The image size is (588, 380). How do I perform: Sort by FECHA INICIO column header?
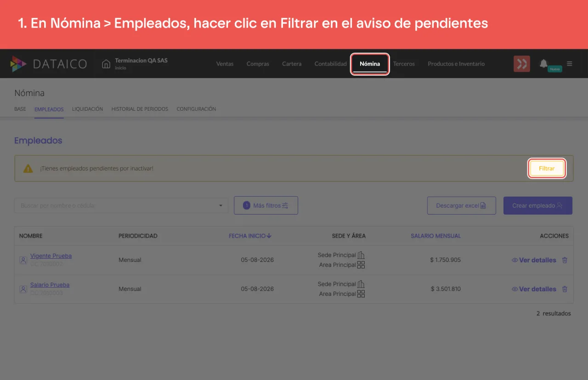click(250, 236)
